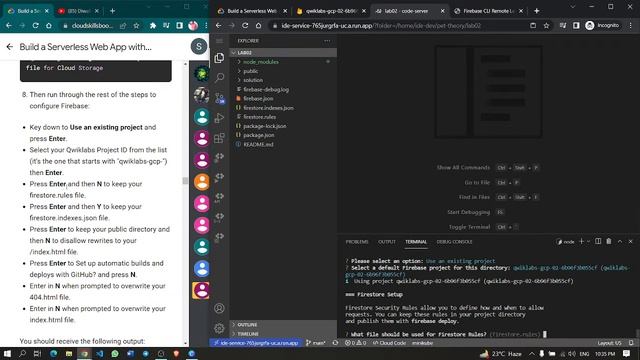Expand the node_modules folder
The width and height of the screenshot is (640, 360).
point(261,62)
